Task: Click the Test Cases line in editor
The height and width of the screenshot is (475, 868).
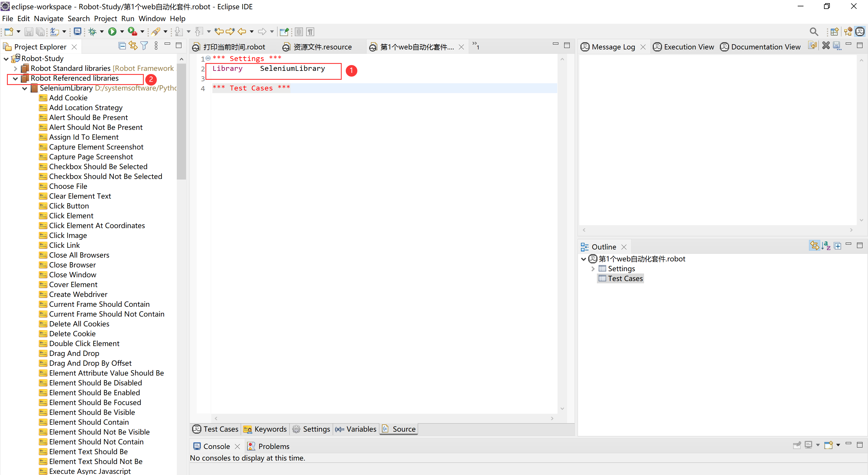Action: point(251,88)
